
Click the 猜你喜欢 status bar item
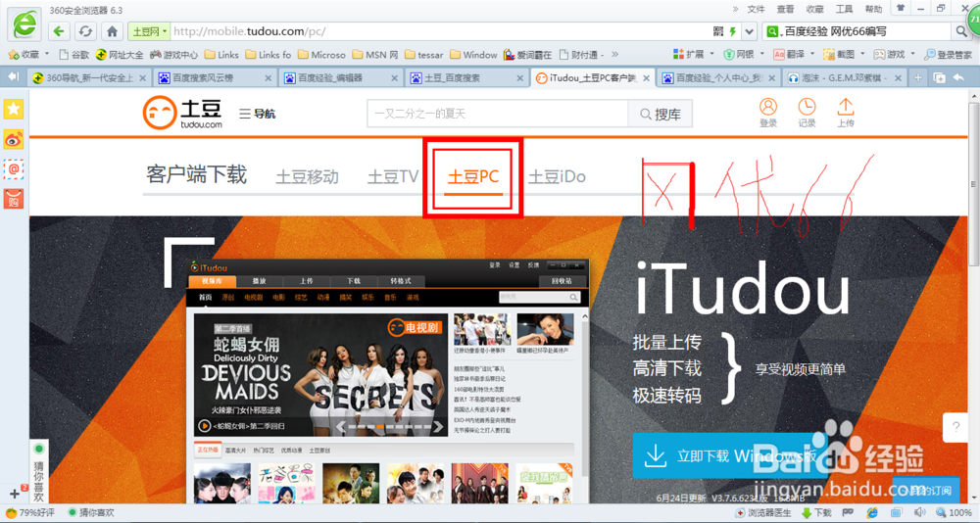[x=90, y=513]
